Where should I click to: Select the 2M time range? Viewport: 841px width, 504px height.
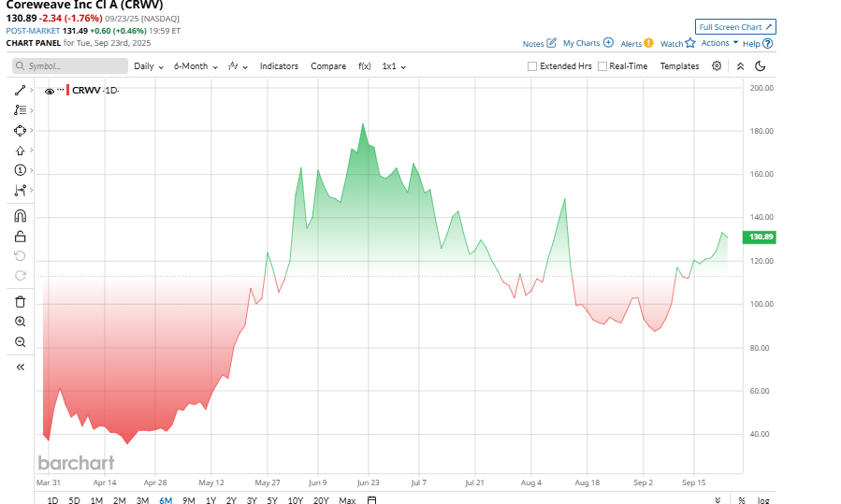tap(120, 499)
